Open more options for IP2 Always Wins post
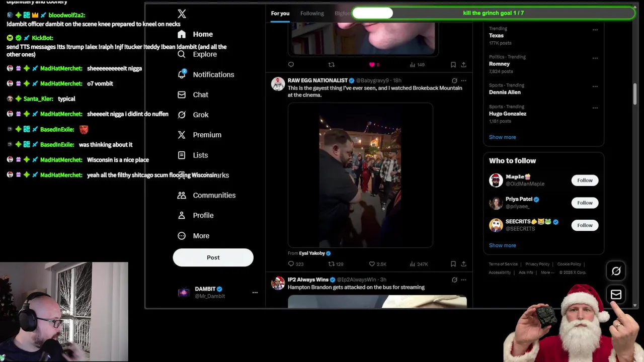The image size is (644, 362). point(463,280)
